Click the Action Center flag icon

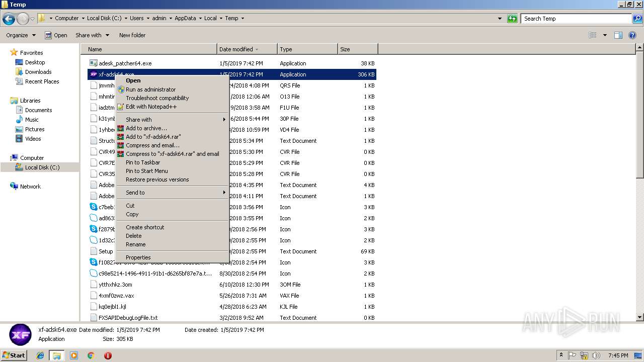click(573, 355)
